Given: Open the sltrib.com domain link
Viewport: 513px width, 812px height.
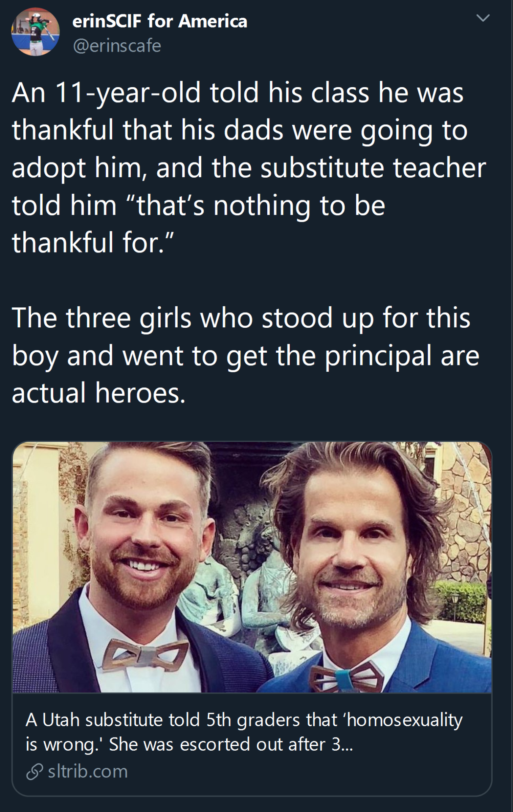Looking at the screenshot, I should [88, 771].
